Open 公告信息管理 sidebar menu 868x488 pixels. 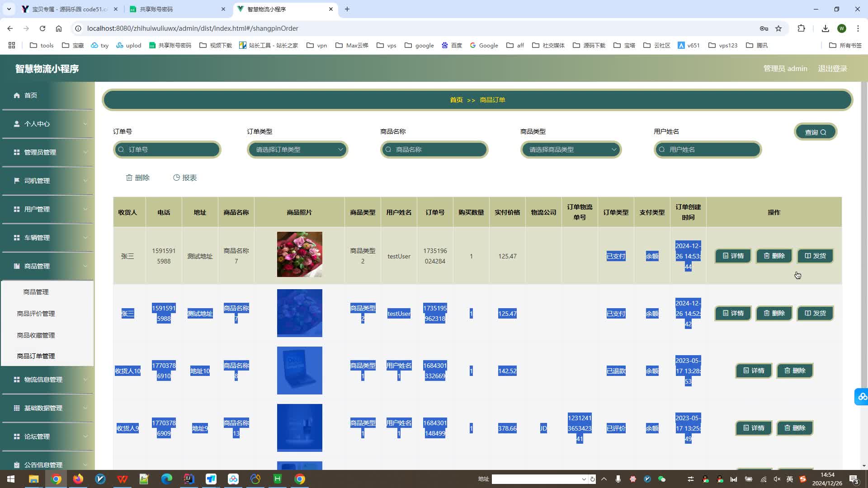point(47,465)
